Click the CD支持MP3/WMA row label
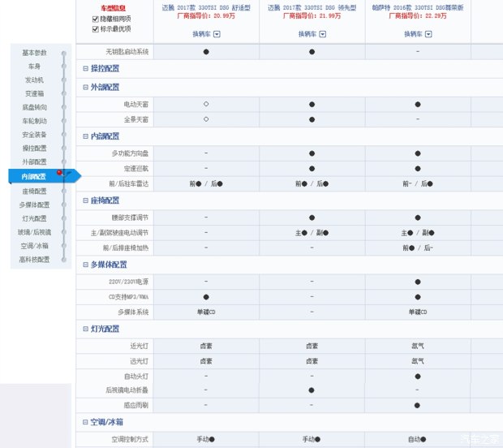Image resolution: width=503 pixels, height=448 pixels. [128, 297]
